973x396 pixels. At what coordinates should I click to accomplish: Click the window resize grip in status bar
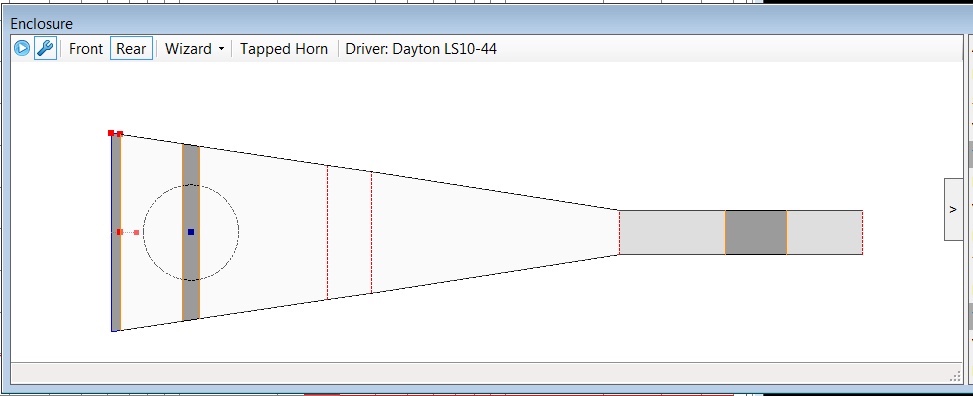955,377
